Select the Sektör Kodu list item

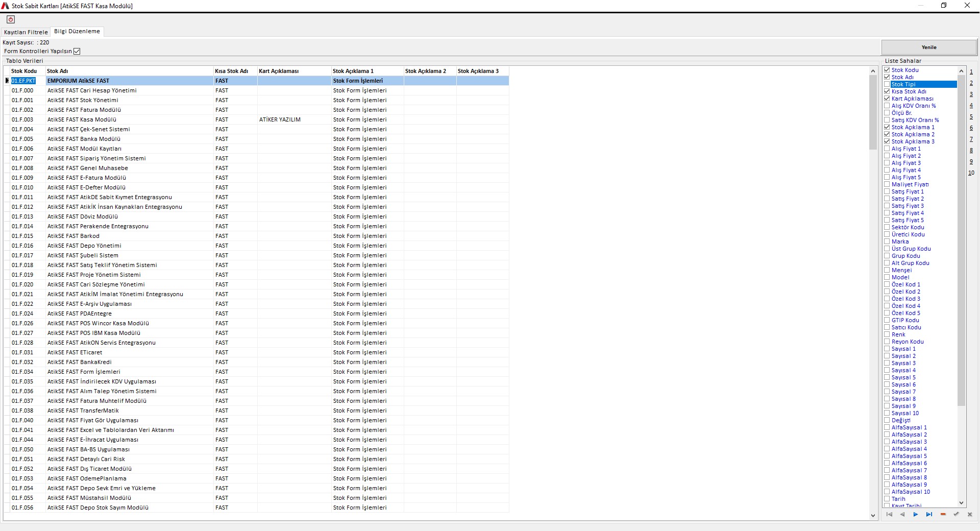click(x=908, y=227)
